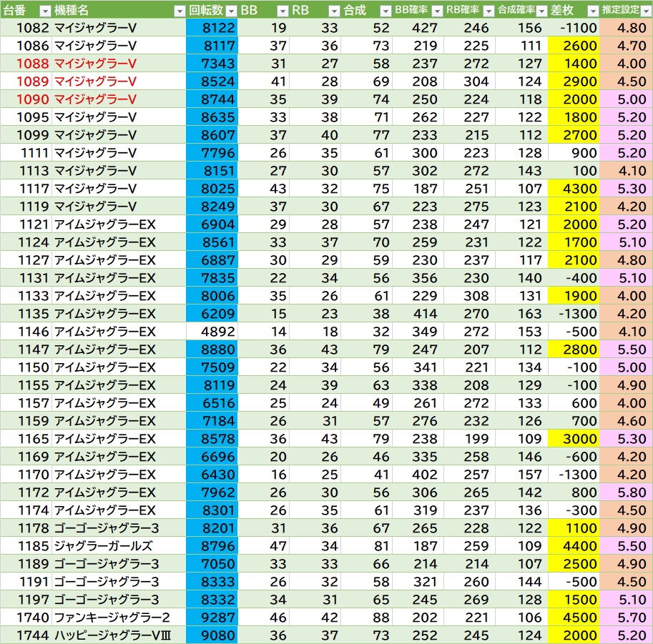Open the 合成 column filter dropdown
653x644 pixels.
[x=386, y=11]
